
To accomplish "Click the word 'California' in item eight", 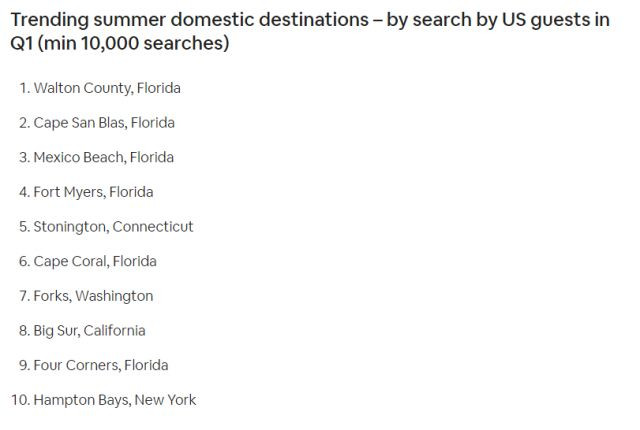I will 115,331.
